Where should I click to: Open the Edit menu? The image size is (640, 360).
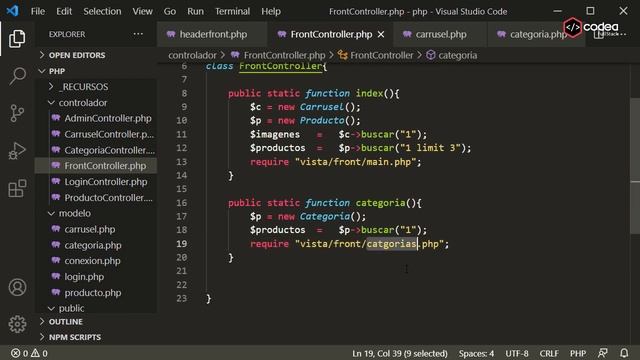[x=64, y=11]
